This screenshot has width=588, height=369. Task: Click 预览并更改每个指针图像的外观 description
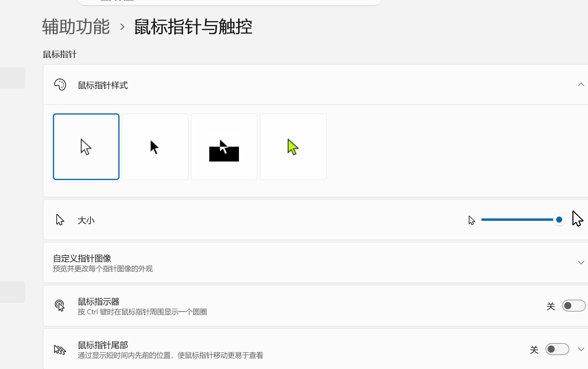tap(103, 269)
